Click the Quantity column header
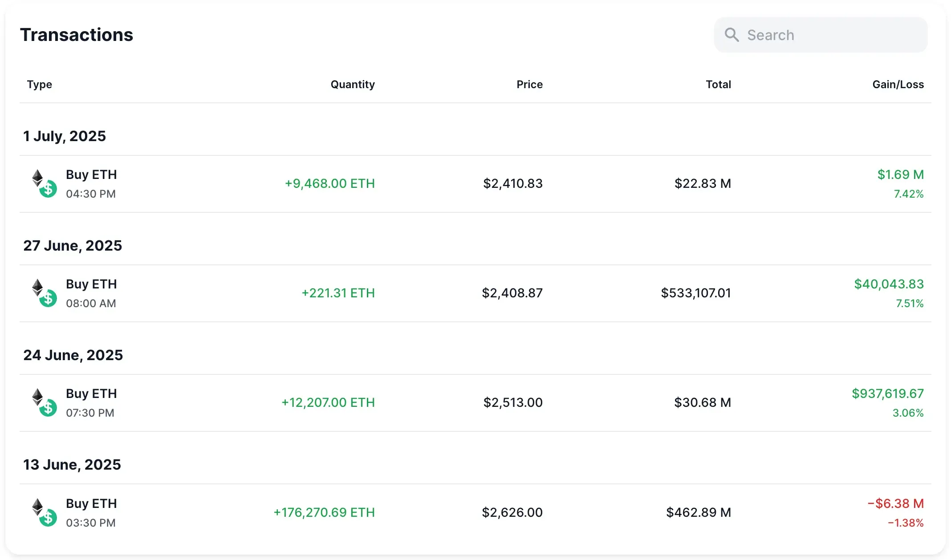 [353, 84]
